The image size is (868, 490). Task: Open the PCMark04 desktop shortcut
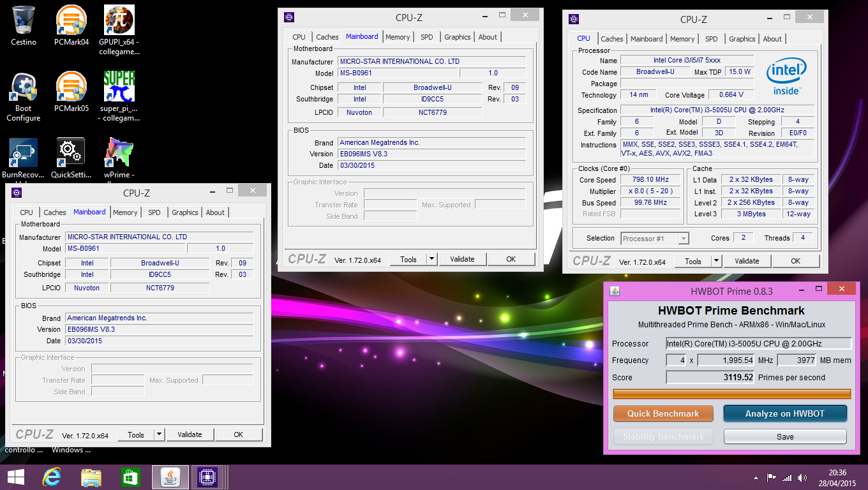(x=71, y=26)
